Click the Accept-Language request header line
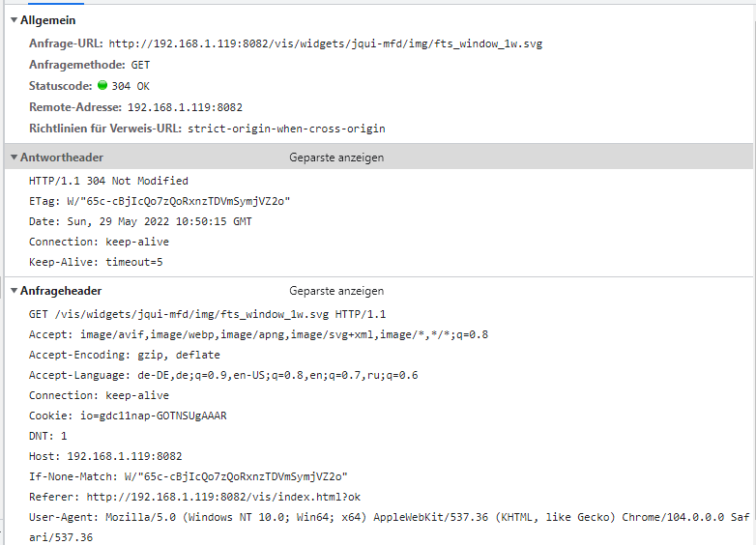The height and width of the screenshot is (545, 756). coord(222,375)
